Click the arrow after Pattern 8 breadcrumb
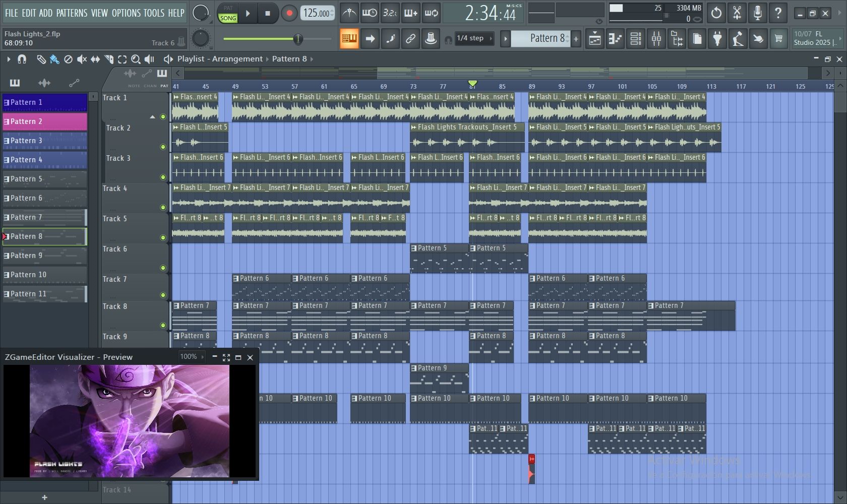 pos(312,59)
